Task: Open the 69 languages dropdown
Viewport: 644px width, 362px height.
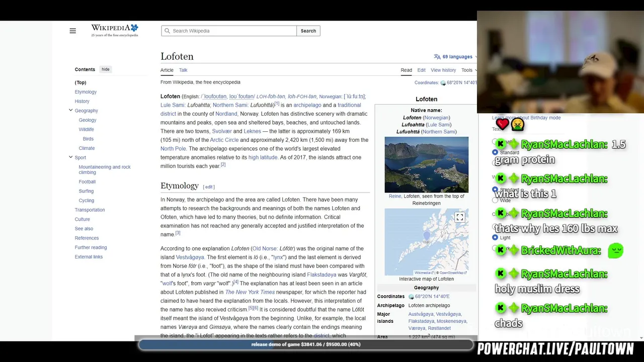Action: [x=457, y=57]
